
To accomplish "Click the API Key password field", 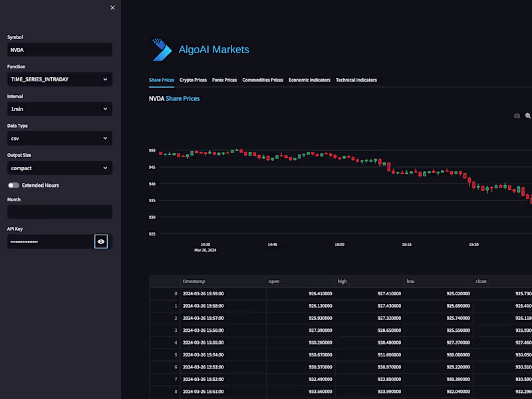I will click(x=51, y=241).
